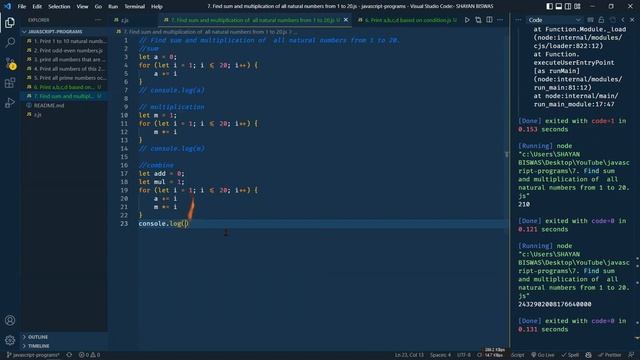Click Prettier in status bar
This screenshot has width=640, height=360.
[610, 355]
